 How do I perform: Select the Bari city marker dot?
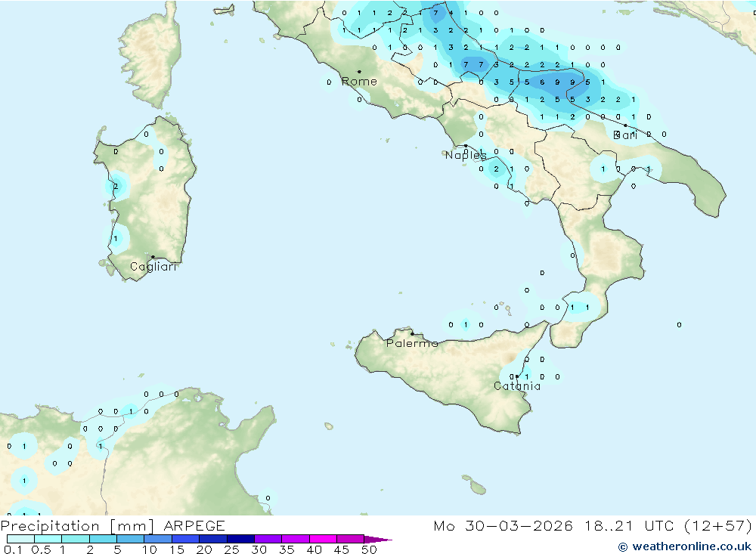tap(625, 125)
